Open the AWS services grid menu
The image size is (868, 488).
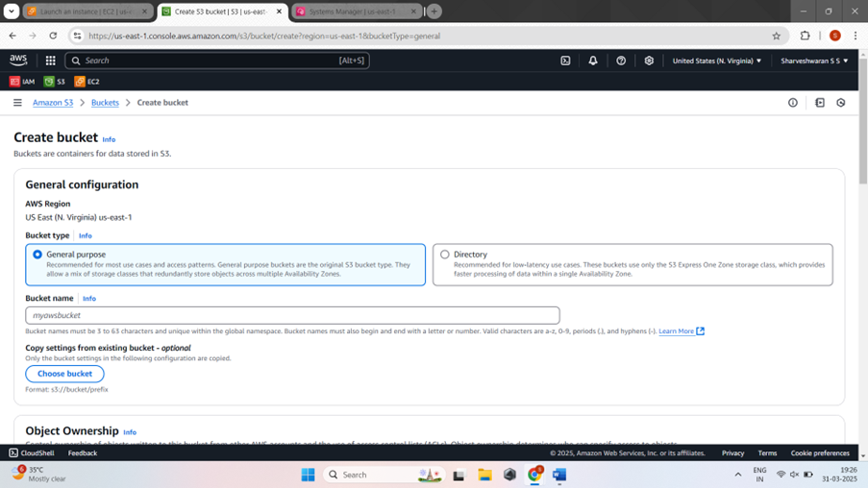coord(50,61)
